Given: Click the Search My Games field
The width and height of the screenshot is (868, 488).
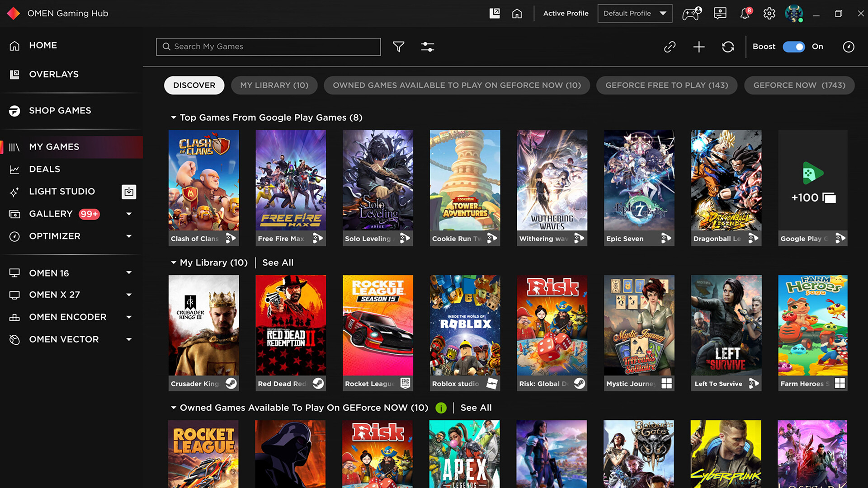Looking at the screenshot, I should tap(269, 47).
